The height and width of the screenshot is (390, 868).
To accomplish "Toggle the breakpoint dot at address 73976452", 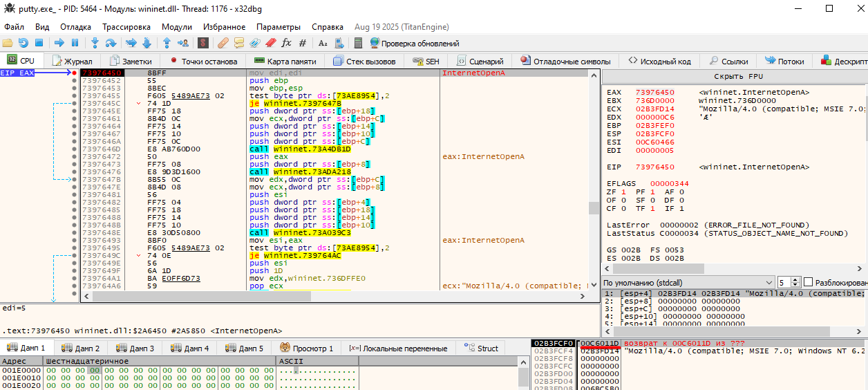I will (x=74, y=81).
